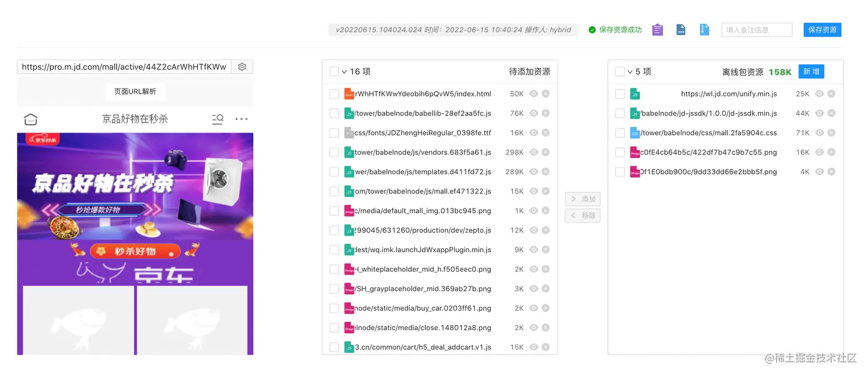The height and width of the screenshot is (375, 868).
Task: Click the 页面URL解析 button
Action: click(x=135, y=91)
